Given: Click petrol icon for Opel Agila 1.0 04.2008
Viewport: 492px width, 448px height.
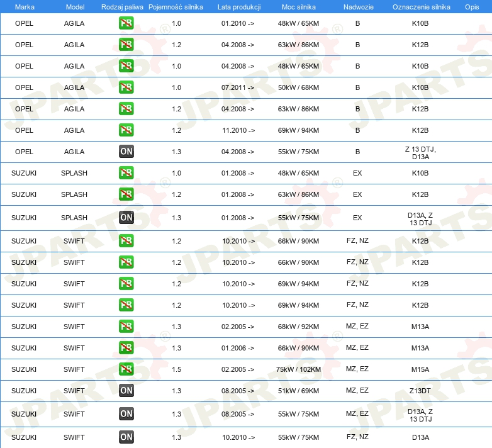Looking at the screenshot, I should (126, 66).
